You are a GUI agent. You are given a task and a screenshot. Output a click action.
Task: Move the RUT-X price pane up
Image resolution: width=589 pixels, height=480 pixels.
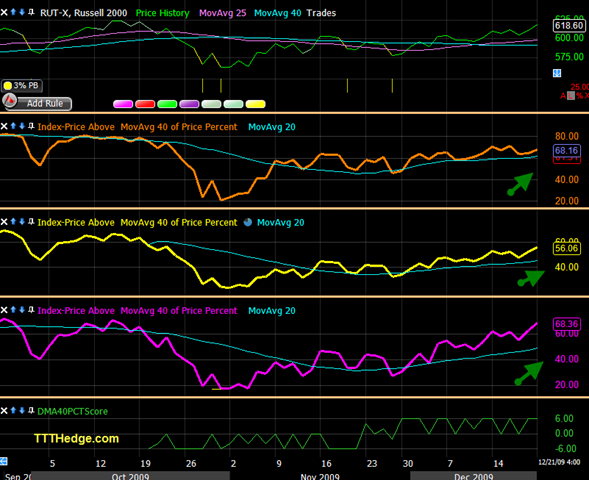point(13,12)
